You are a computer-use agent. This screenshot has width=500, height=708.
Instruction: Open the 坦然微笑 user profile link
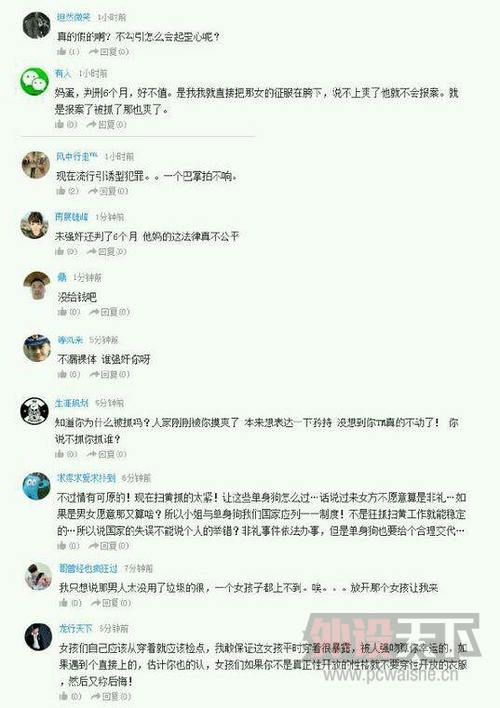click(x=74, y=17)
